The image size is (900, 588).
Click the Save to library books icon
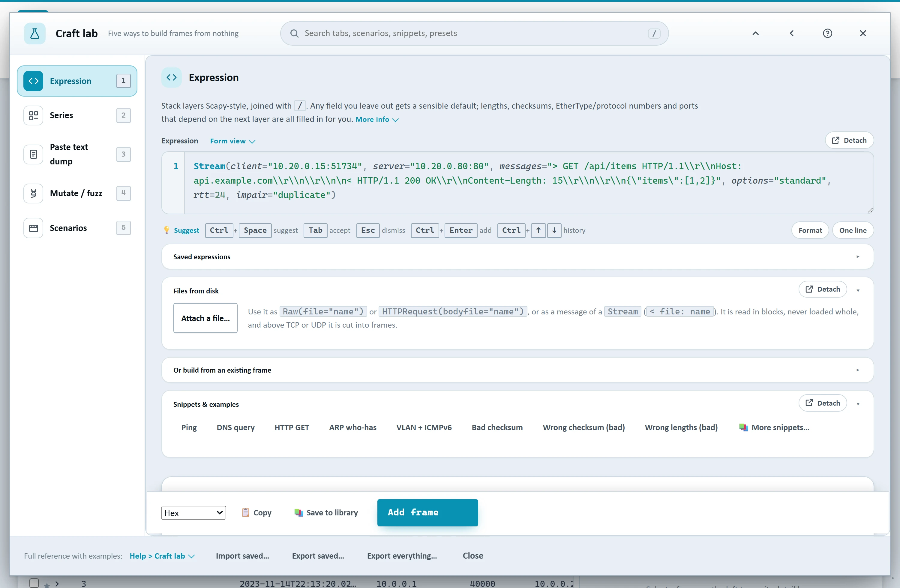point(299,512)
